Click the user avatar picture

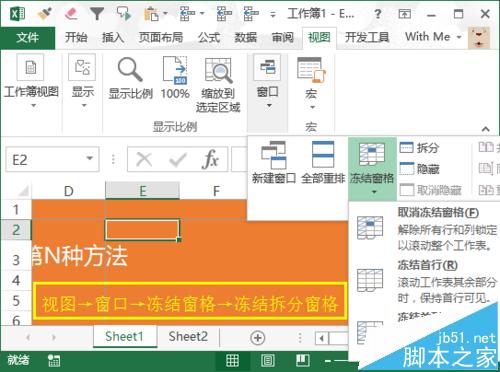click(479, 38)
